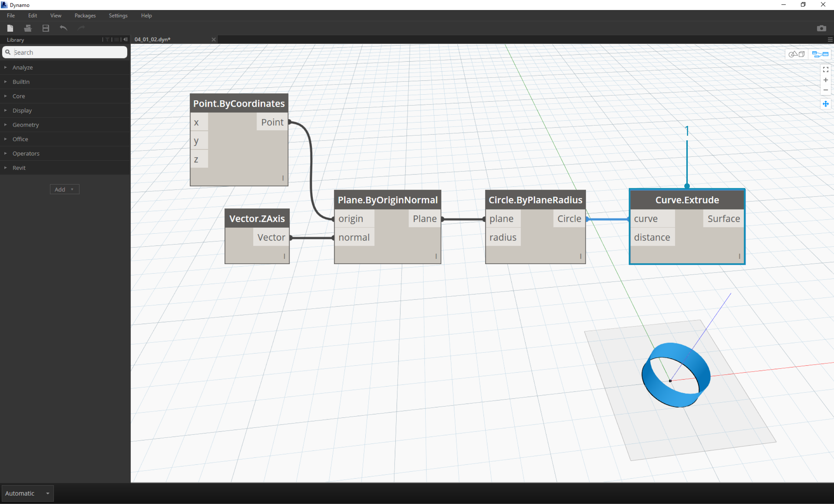The height and width of the screenshot is (504, 834).
Task: Expand the Core library category
Action: [x=65, y=96]
